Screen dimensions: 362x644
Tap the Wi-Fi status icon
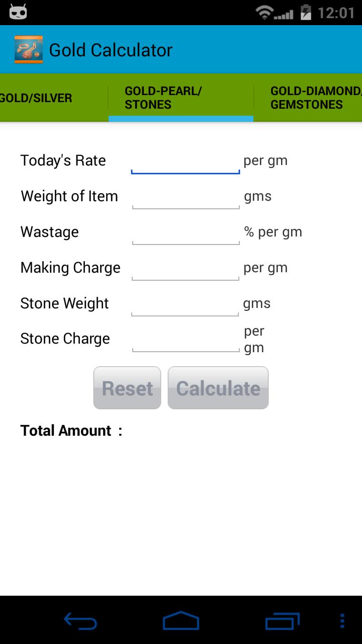(264, 13)
